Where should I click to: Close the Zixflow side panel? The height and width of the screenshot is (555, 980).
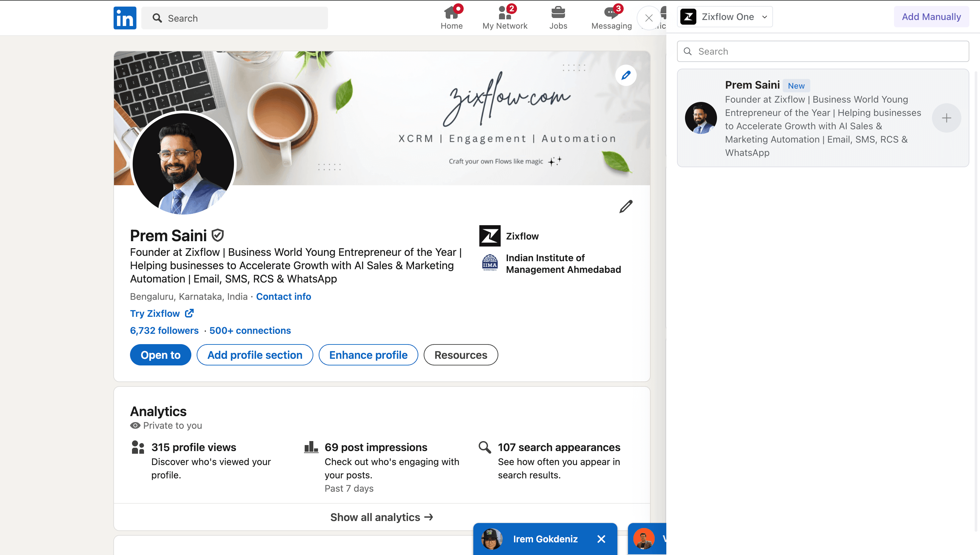tap(649, 18)
